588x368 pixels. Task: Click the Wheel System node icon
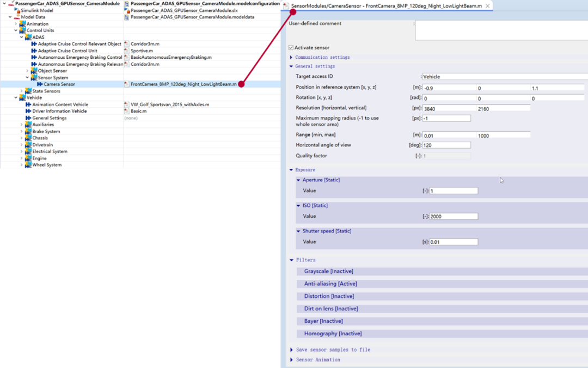click(x=28, y=165)
